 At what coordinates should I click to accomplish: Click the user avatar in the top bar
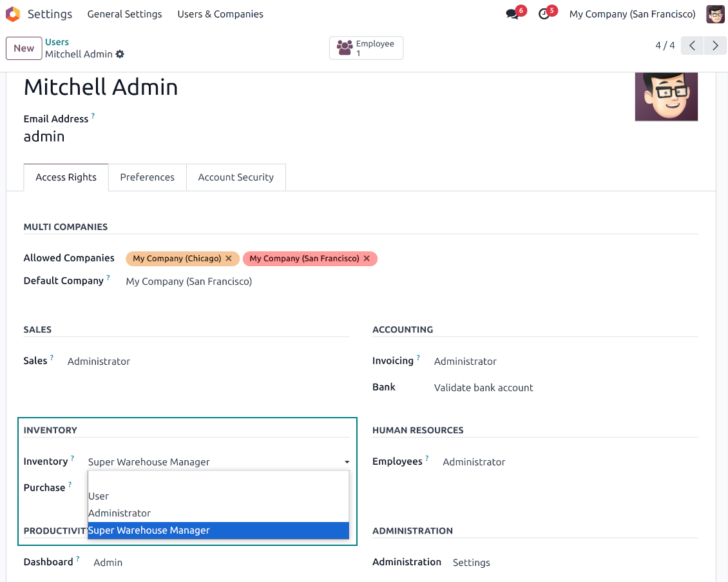[x=715, y=14]
